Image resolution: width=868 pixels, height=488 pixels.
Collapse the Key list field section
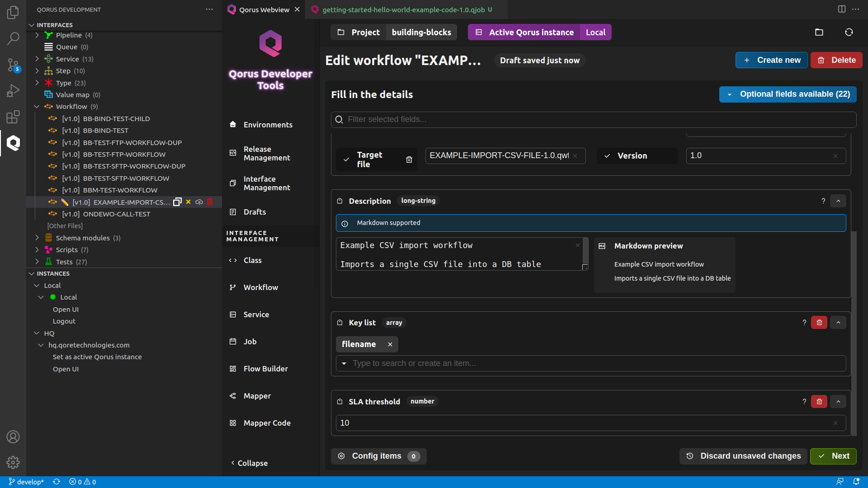[838, 323]
